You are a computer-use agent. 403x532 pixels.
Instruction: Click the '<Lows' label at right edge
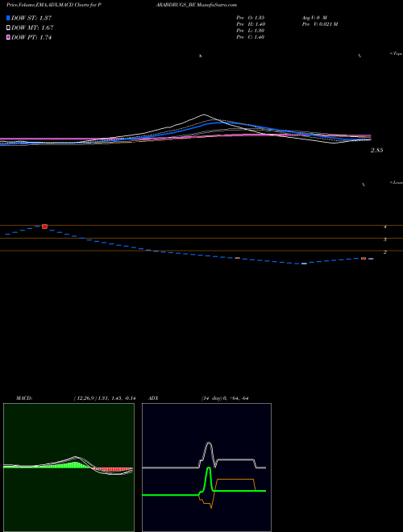(x=397, y=182)
